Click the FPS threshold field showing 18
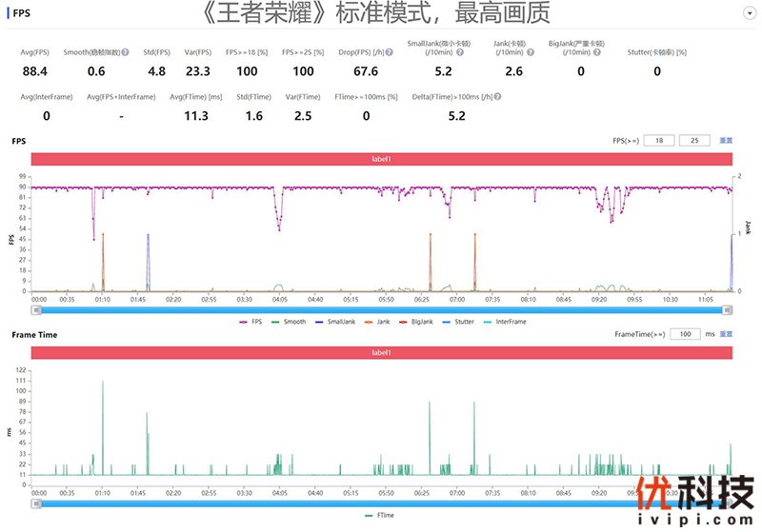The height and width of the screenshot is (532, 762). coord(658,140)
